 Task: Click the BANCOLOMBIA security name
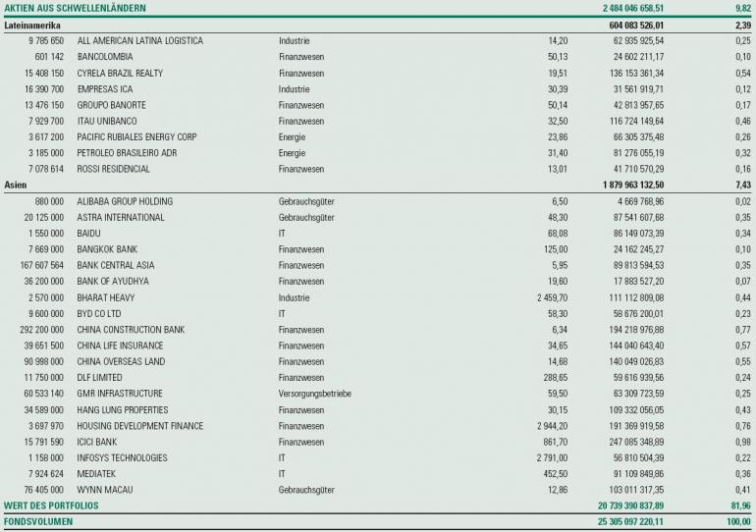coord(105,57)
